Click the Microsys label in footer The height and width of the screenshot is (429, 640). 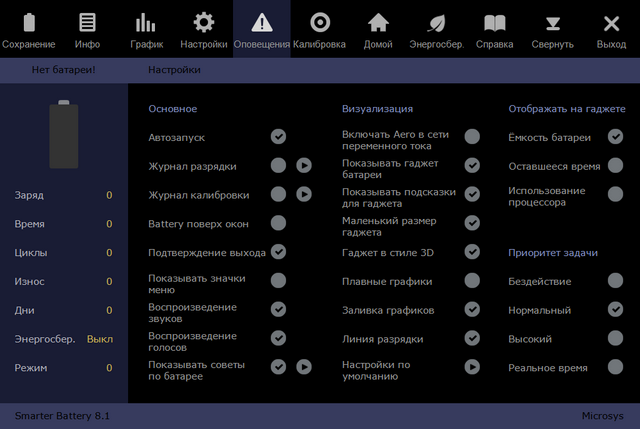click(602, 416)
